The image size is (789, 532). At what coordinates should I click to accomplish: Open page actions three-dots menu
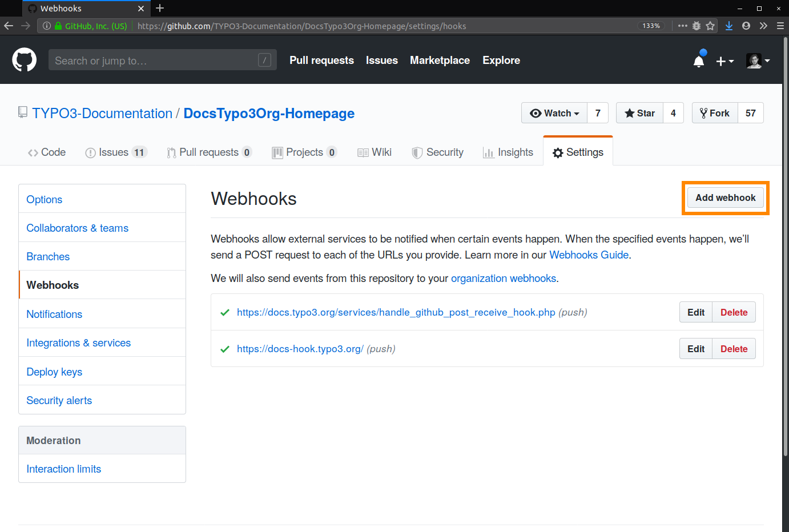click(x=682, y=26)
